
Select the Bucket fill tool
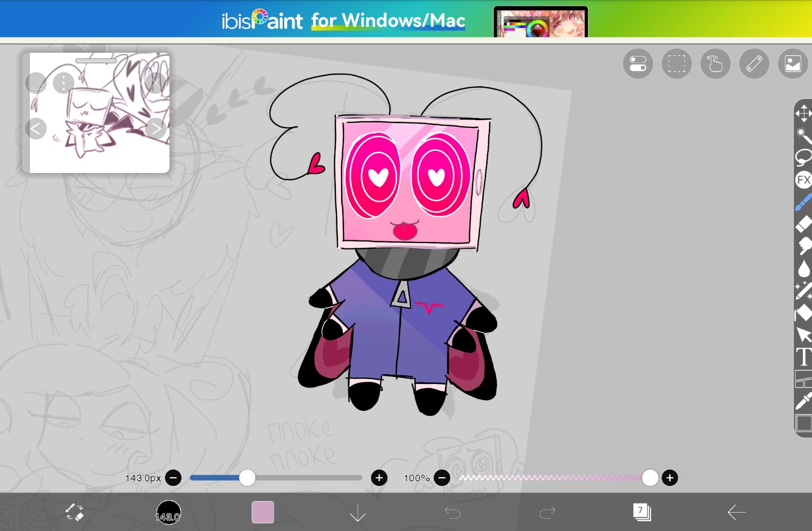tap(803, 313)
